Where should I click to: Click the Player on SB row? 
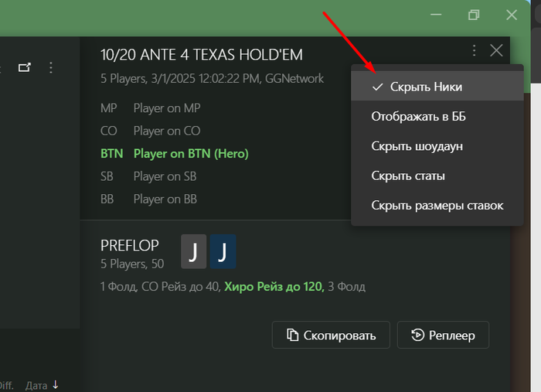click(x=165, y=176)
